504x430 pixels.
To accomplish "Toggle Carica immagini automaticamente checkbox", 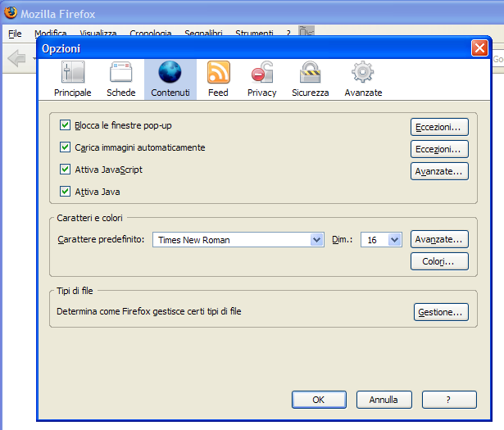I will (65, 147).
